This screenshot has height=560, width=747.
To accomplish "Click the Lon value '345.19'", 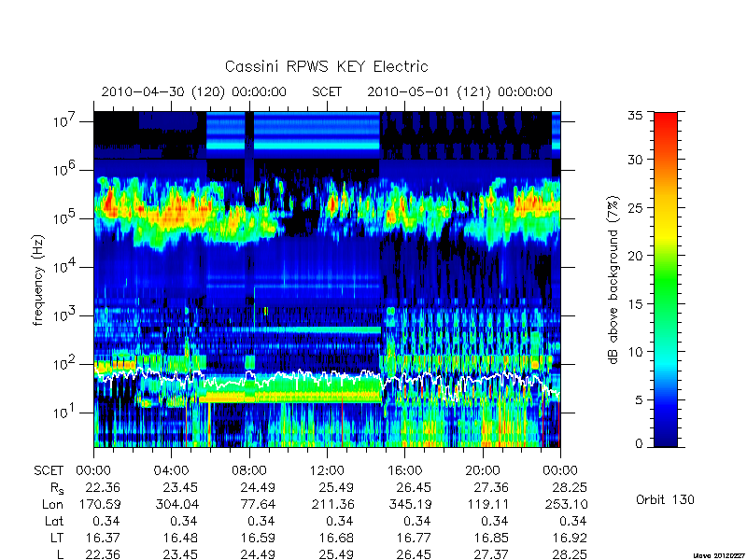I will [410, 504].
